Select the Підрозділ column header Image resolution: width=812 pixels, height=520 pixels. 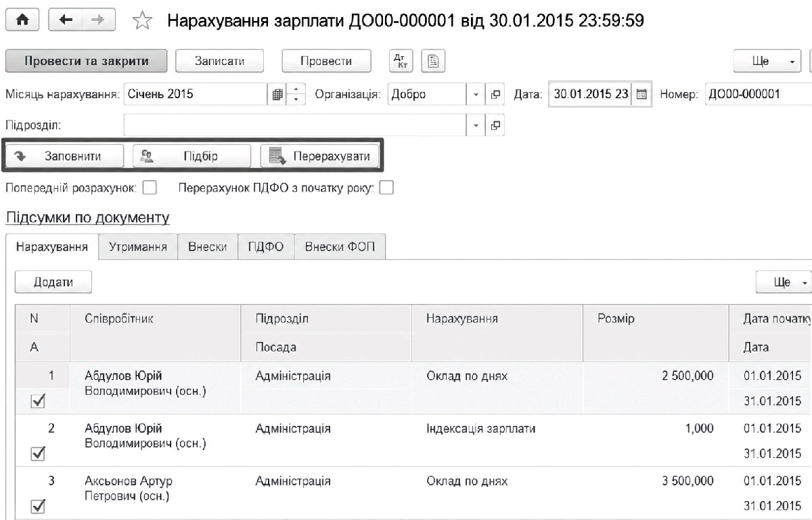326,320
